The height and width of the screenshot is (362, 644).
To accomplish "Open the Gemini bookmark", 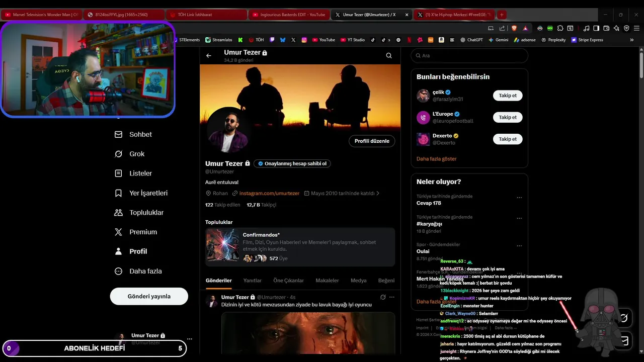I will (x=498, y=40).
